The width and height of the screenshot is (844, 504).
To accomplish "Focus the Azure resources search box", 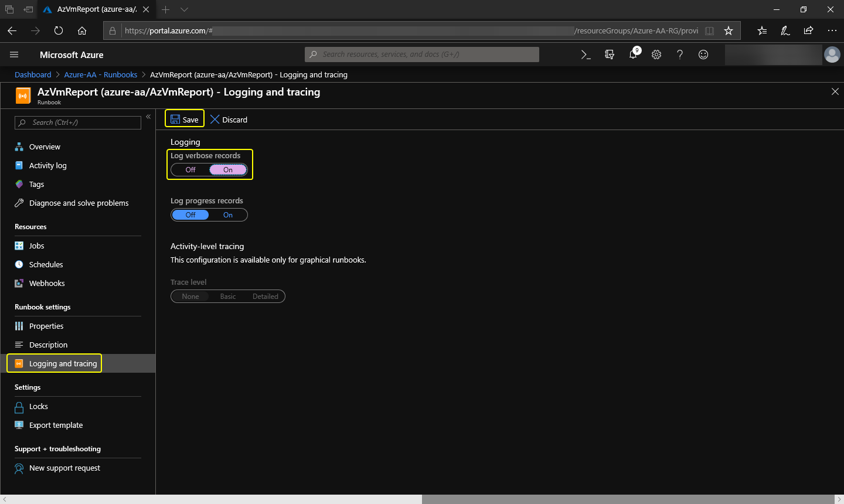I will point(422,55).
